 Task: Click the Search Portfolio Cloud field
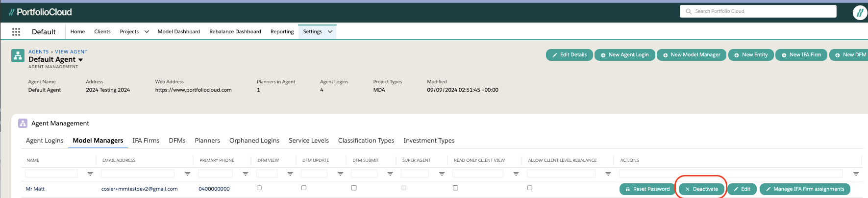point(758,11)
